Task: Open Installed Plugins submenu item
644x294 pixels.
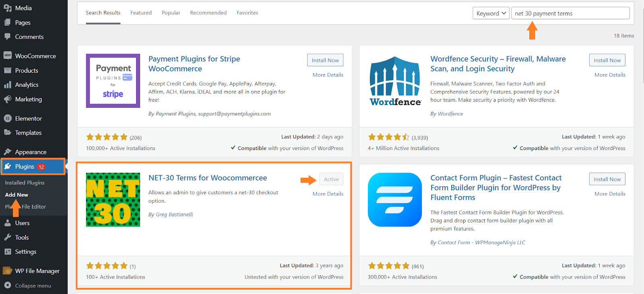Action: pos(25,183)
